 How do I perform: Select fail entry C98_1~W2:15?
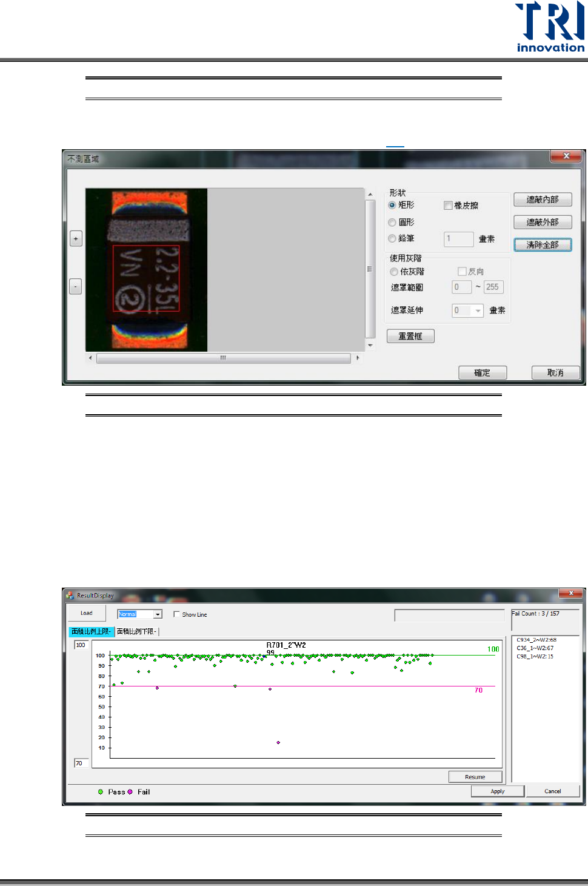[535, 657]
